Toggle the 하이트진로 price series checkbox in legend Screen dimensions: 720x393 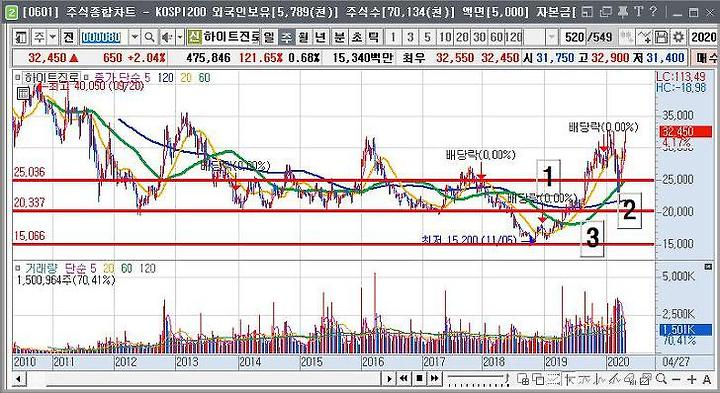[x=18, y=78]
